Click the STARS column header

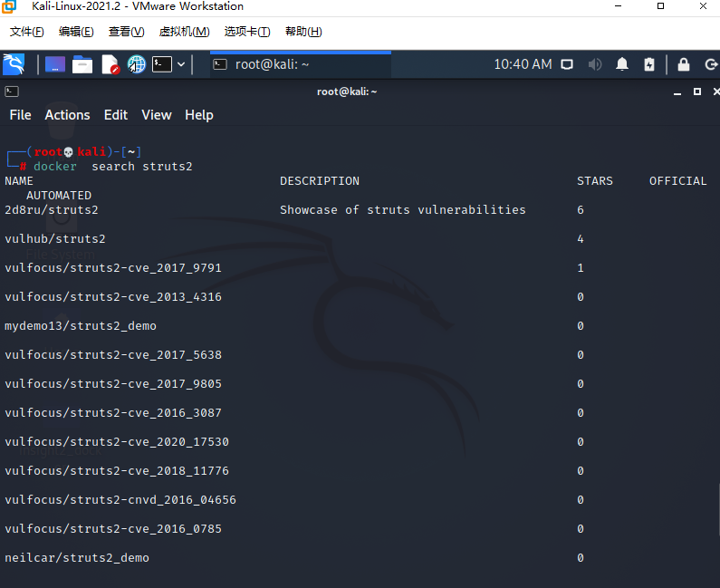[x=595, y=181]
